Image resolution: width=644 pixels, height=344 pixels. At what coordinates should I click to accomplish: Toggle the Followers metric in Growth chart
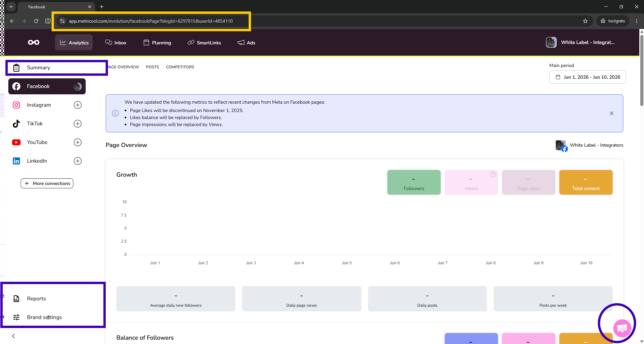414,182
